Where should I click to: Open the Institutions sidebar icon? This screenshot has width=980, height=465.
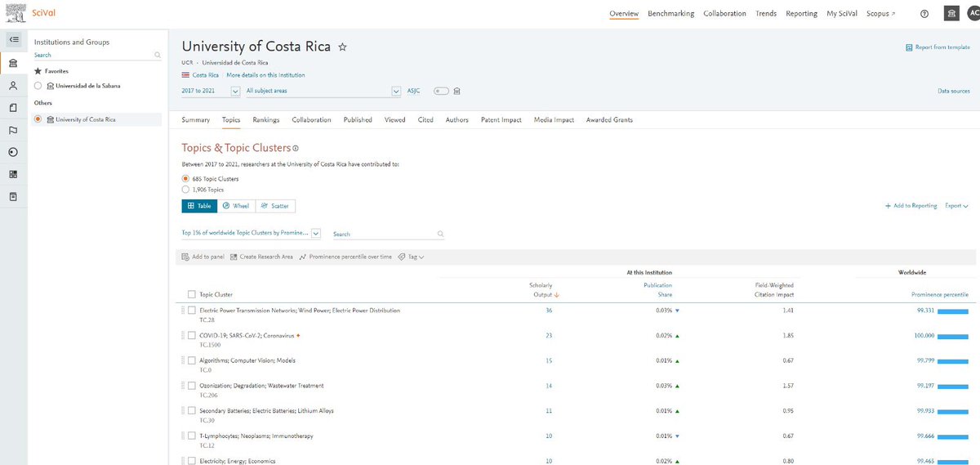[x=14, y=63]
